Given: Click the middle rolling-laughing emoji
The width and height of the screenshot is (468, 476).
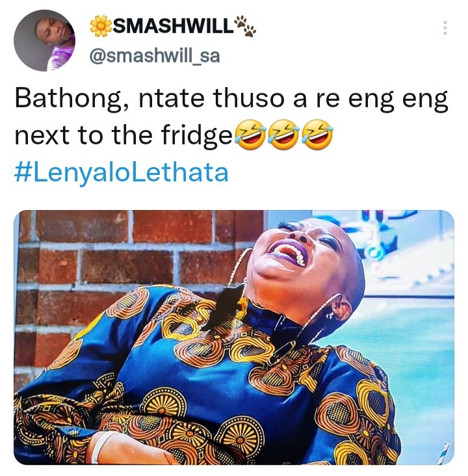Looking at the screenshot, I should (284, 135).
